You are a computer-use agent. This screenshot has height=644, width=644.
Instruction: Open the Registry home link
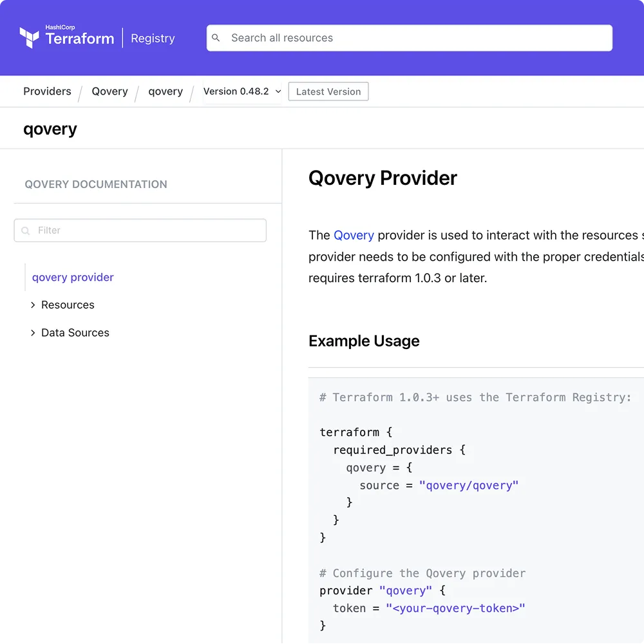(x=153, y=38)
